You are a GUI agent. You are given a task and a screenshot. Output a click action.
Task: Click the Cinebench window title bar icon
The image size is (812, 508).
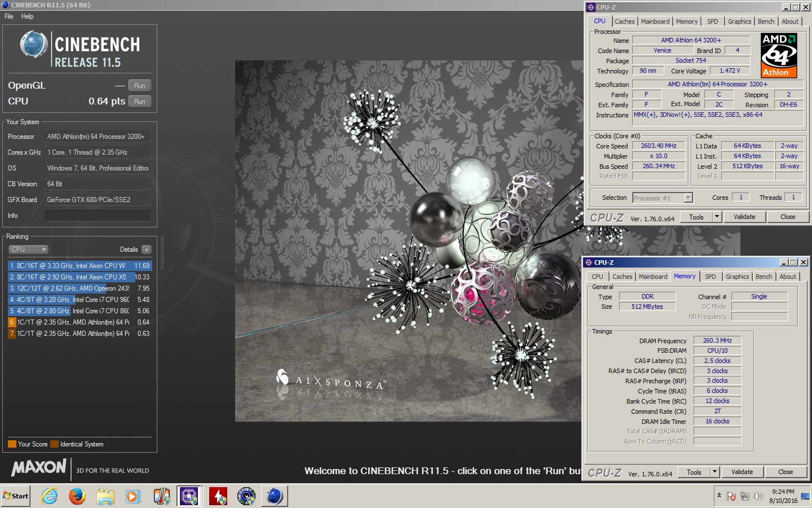(5, 5)
